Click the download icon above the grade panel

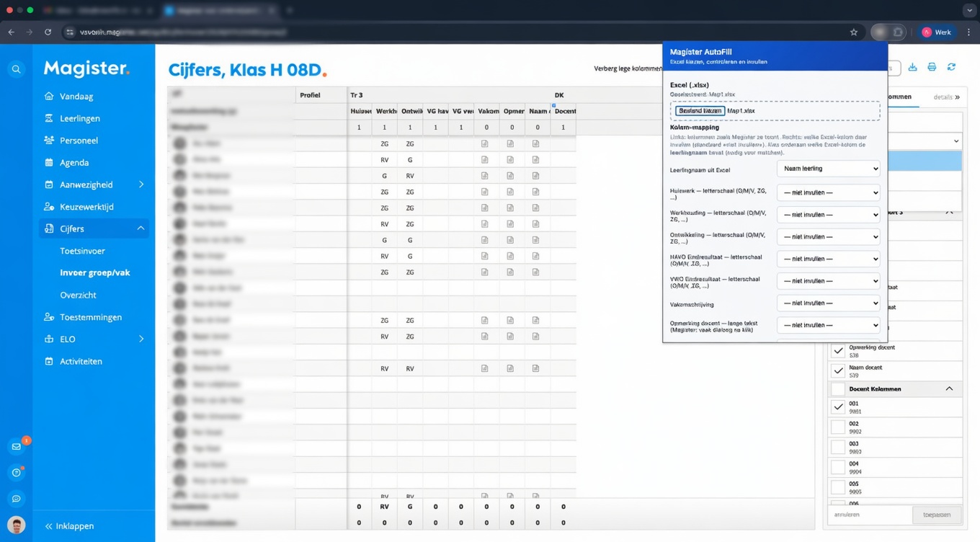pos(913,66)
